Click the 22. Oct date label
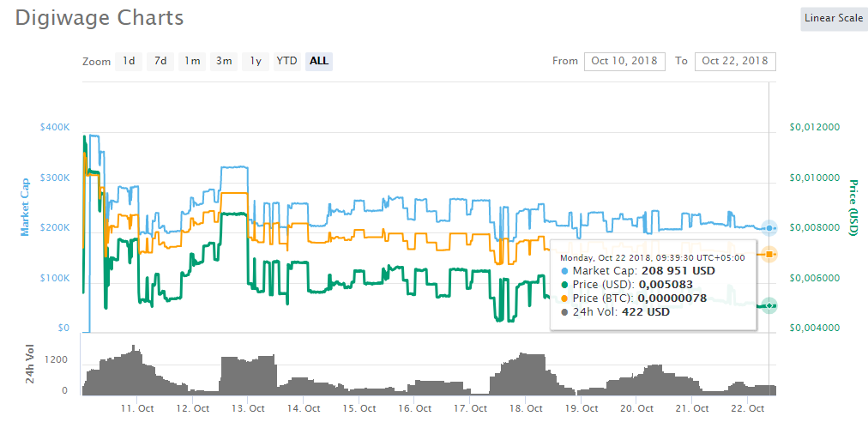The height and width of the screenshot is (422, 868). point(747,409)
